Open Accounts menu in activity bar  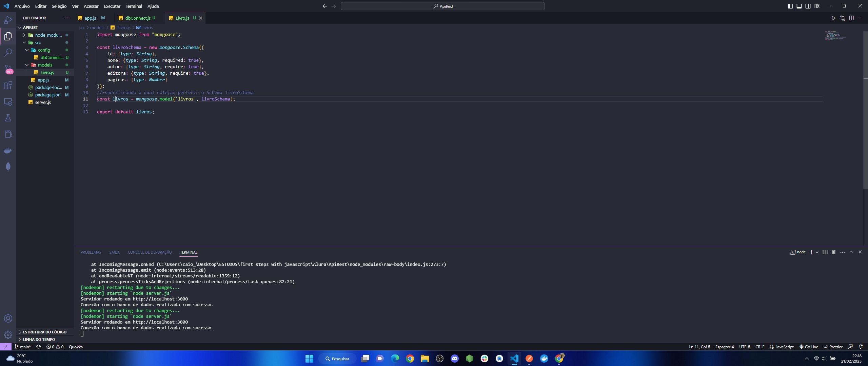click(x=8, y=318)
